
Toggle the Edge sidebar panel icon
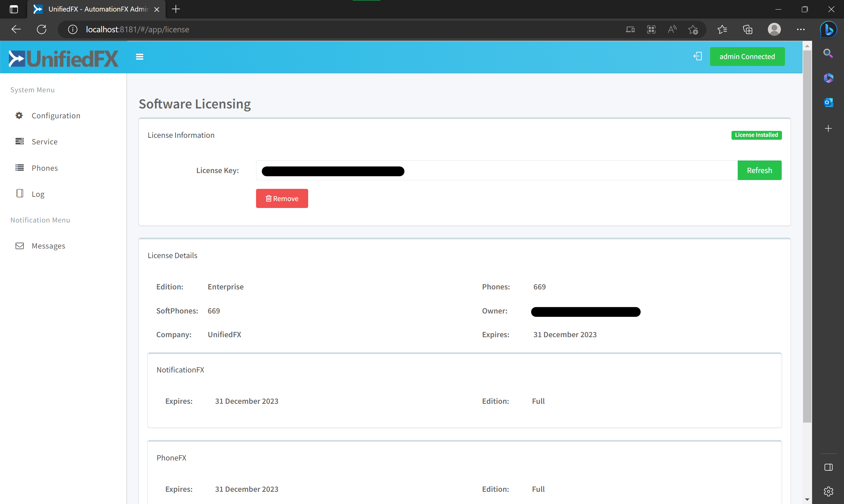click(x=828, y=467)
